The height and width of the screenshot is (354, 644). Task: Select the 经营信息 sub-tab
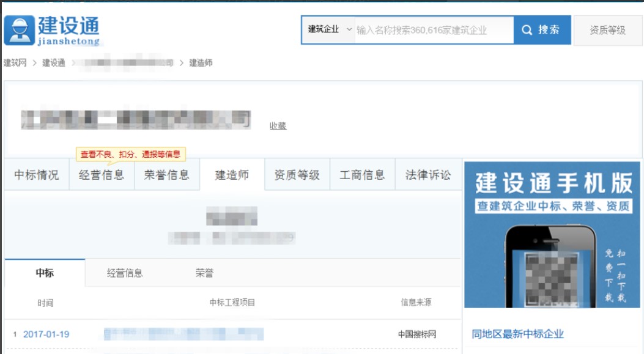pos(125,273)
